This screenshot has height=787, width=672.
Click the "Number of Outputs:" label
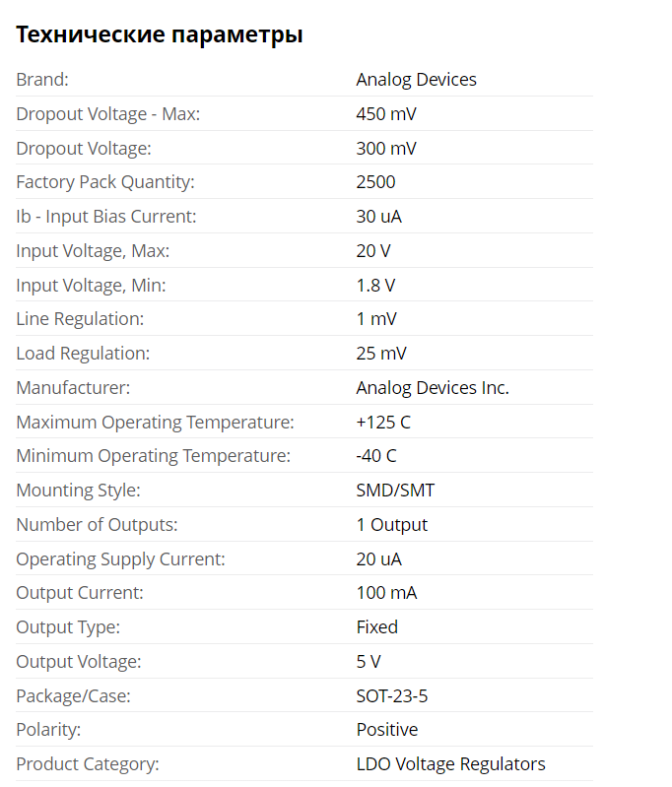tap(97, 525)
